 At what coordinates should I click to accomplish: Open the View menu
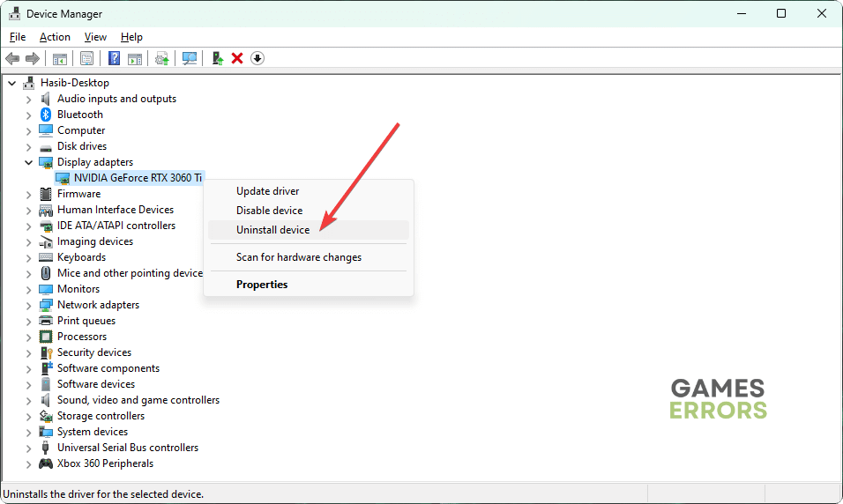95,37
